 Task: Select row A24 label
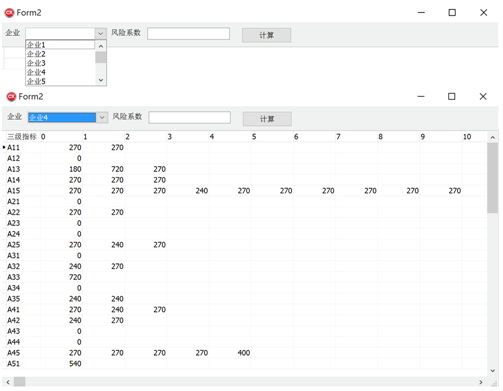coord(13,234)
